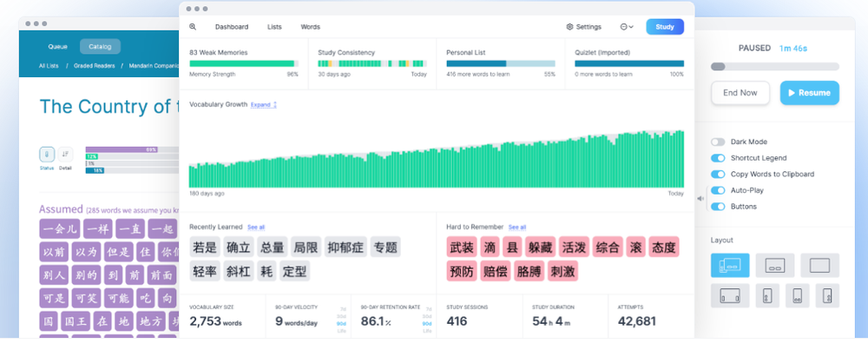Viewport: 868px width, 350px height.
Task: Select recently learned word 若是
Action: [205, 247]
